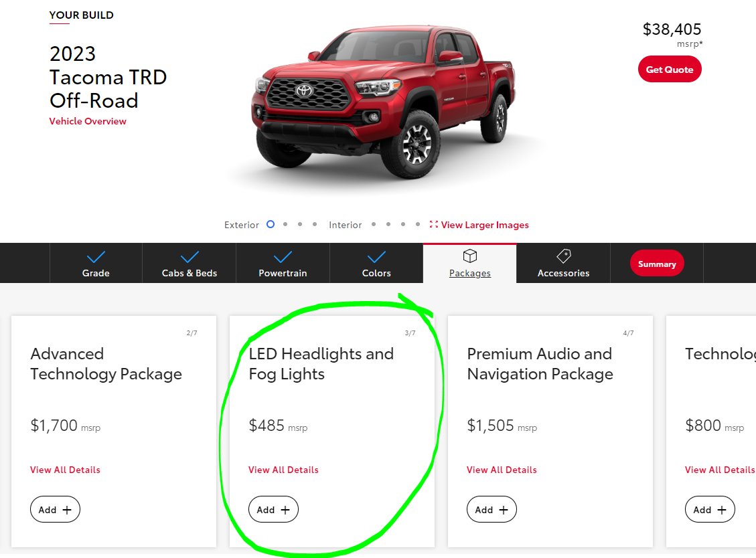Go to the Colors tab
The height and width of the screenshot is (558, 756).
tap(376, 263)
